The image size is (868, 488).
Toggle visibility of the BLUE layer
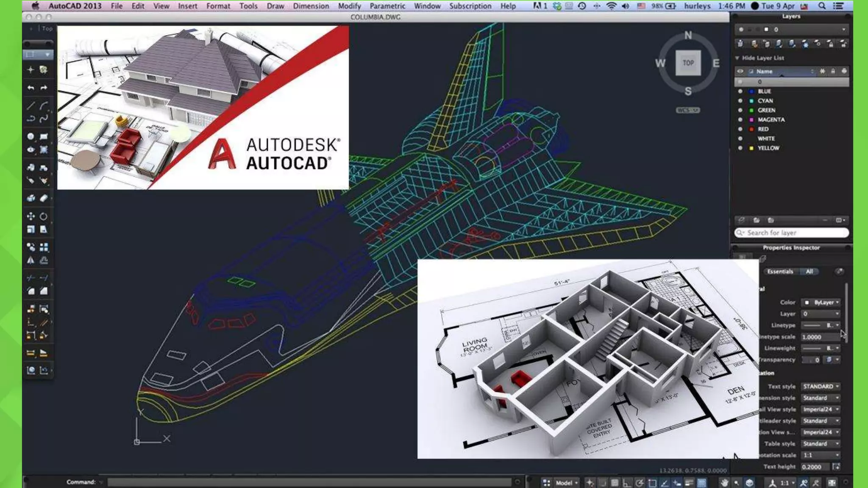pyautogui.click(x=740, y=91)
